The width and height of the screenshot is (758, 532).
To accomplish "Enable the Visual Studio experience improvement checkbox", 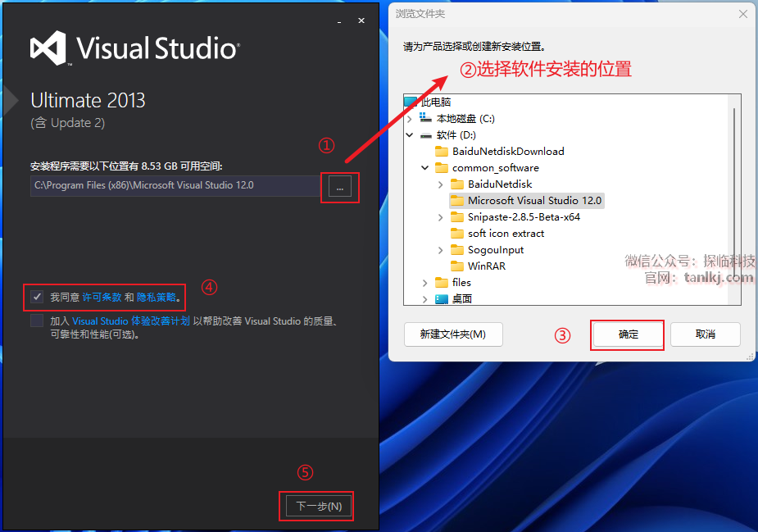I will [37, 321].
